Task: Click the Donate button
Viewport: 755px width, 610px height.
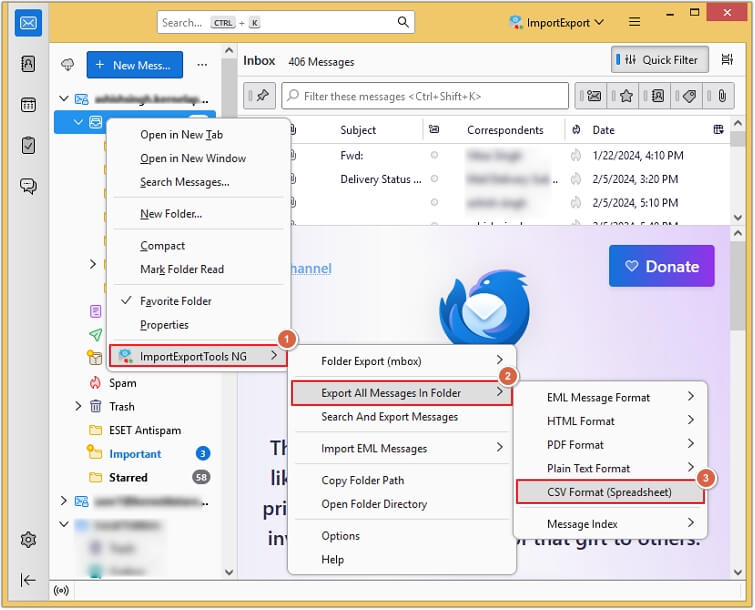Action: click(x=662, y=266)
